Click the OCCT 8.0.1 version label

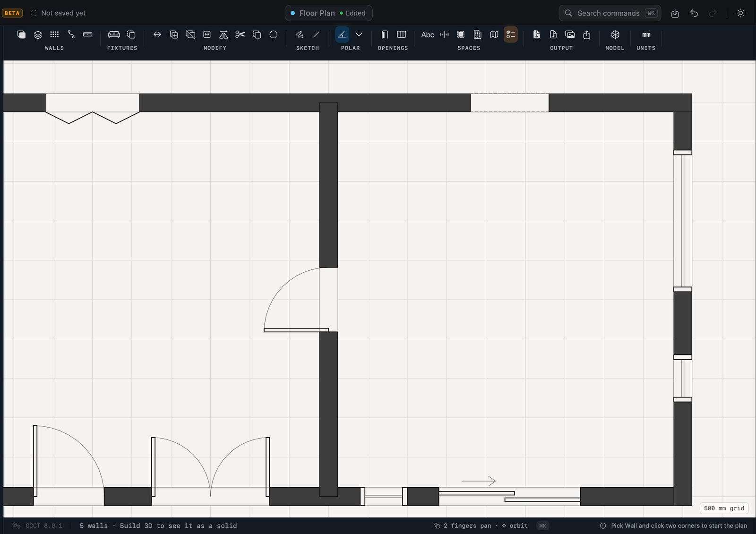click(x=43, y=525)
